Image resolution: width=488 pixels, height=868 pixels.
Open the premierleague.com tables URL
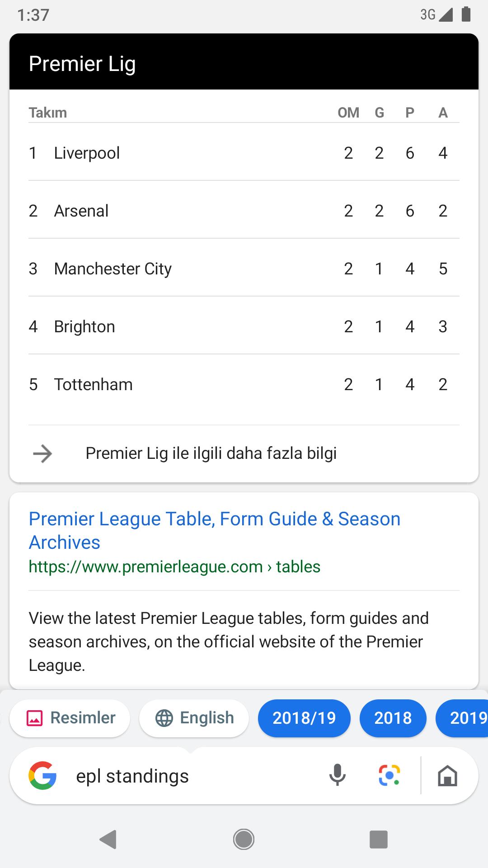click(174, 566)
